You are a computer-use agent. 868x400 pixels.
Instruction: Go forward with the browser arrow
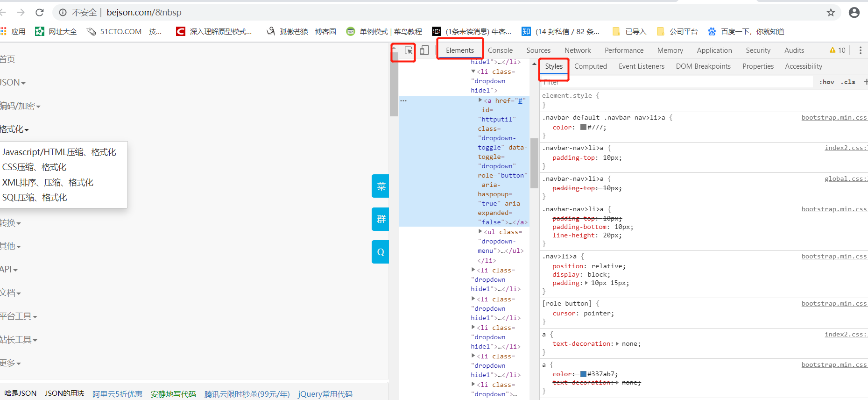[x=21, y=13]
